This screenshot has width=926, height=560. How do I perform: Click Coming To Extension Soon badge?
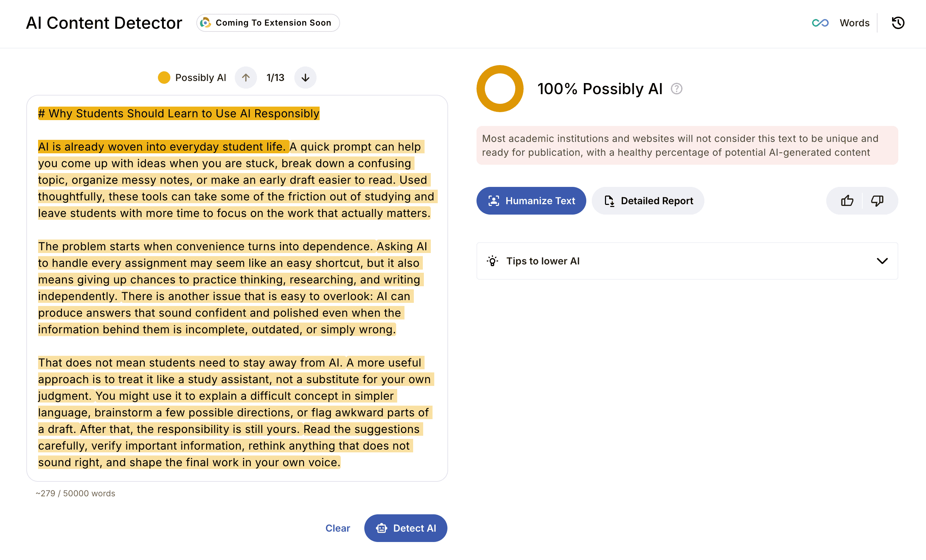[x=268, y=23]
